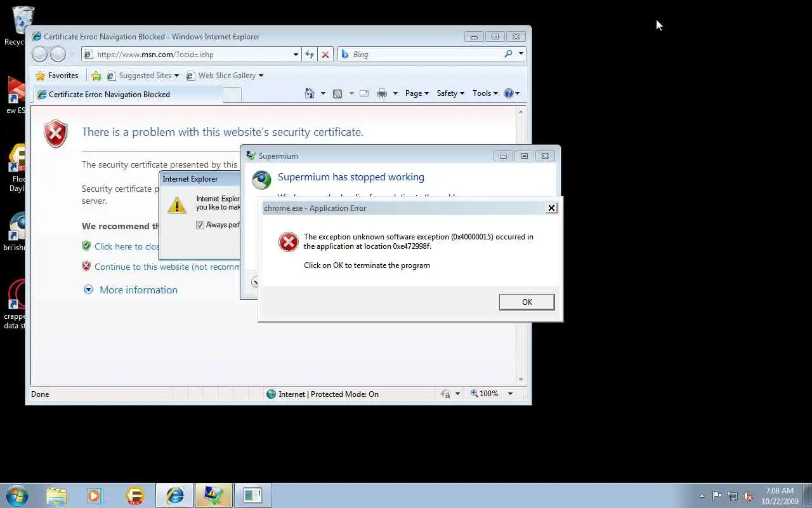
Task: Click the red Stop loading icon
Action: pos(325,55)
